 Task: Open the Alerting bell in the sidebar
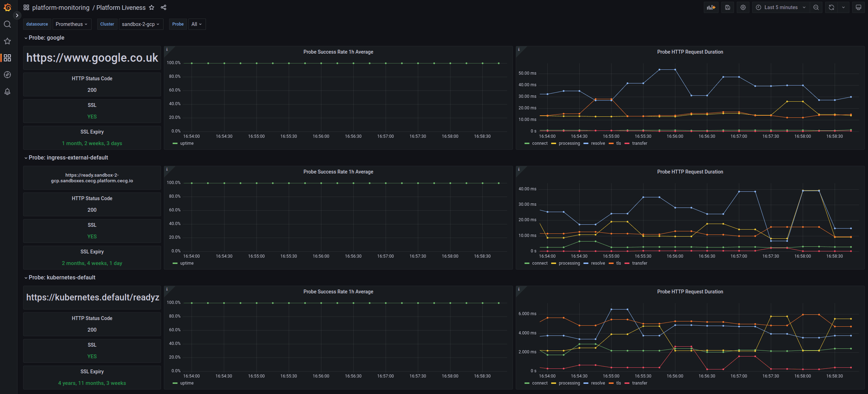point(7,91)
